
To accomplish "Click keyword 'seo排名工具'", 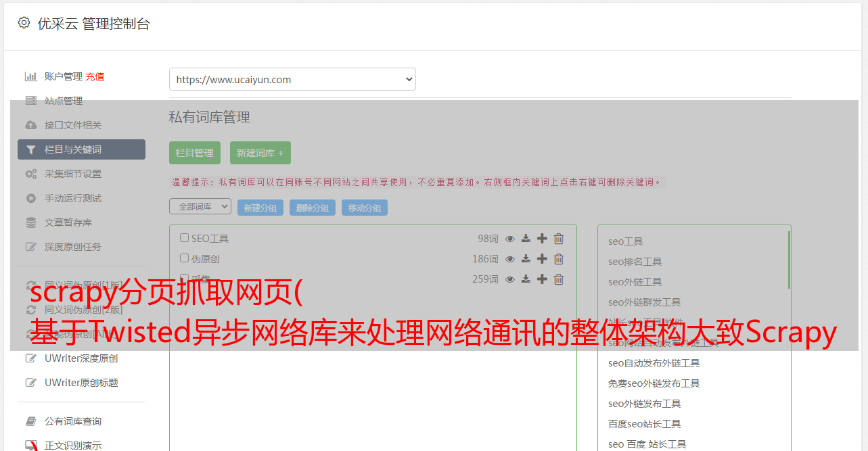I will (x=635, y=262).
